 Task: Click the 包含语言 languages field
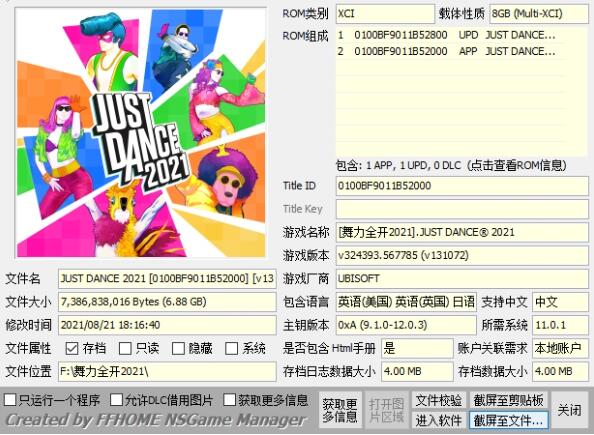(x=406, y=302)
